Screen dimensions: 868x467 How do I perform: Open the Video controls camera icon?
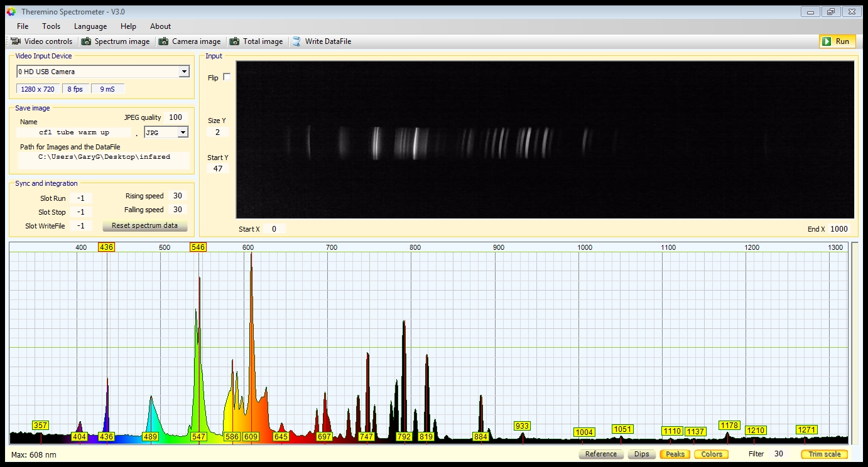[x=16, y=41]
